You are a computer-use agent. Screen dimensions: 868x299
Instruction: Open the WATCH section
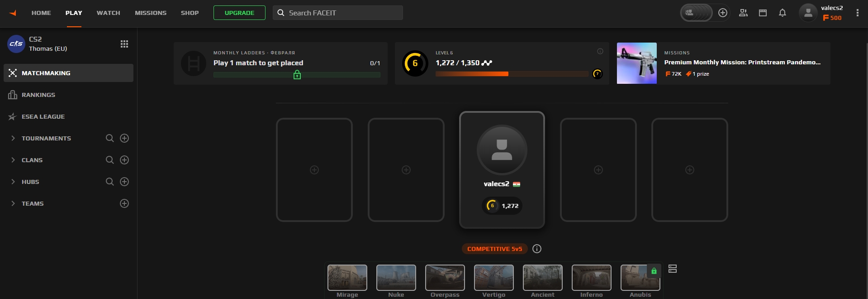tap(109, 13)
